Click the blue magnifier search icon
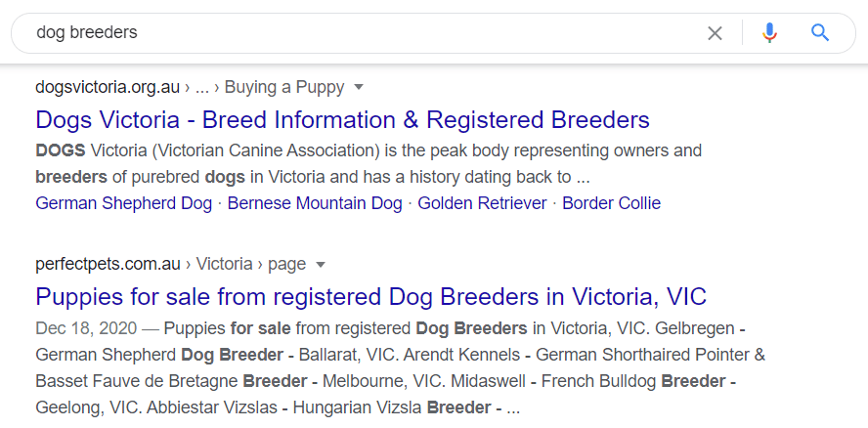 [820, 33]
